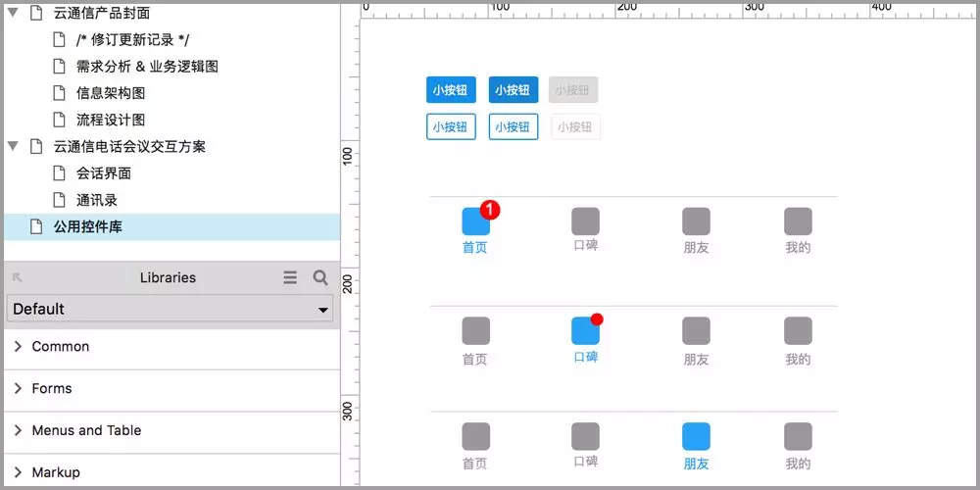Expand the Common library section

point(171,346)
